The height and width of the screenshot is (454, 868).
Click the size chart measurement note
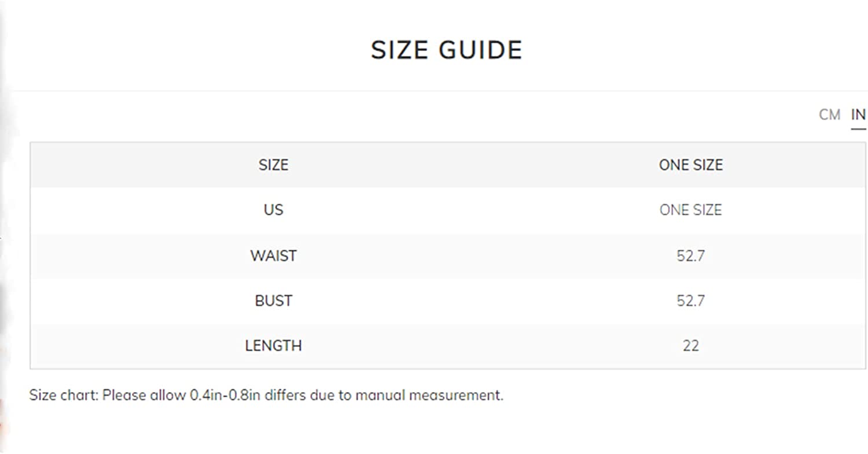tap(266, 396)
